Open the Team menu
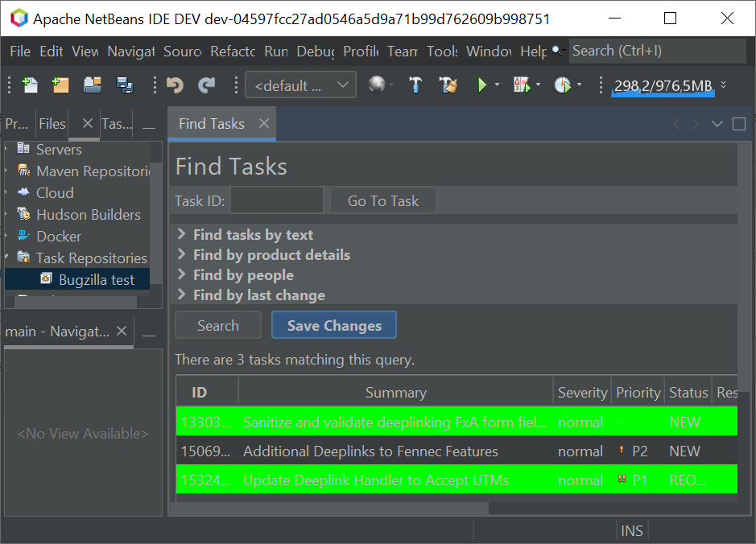 point(402,51)
